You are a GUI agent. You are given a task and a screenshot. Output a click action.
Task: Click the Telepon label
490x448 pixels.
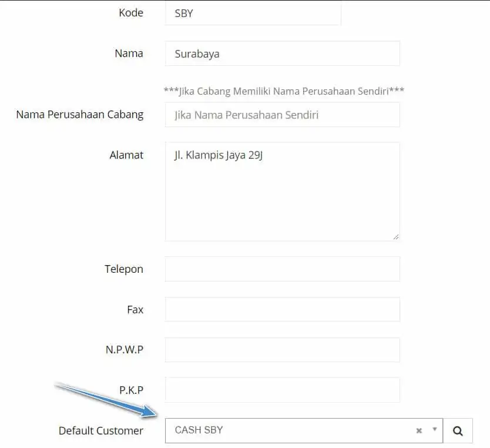(124, 269)
